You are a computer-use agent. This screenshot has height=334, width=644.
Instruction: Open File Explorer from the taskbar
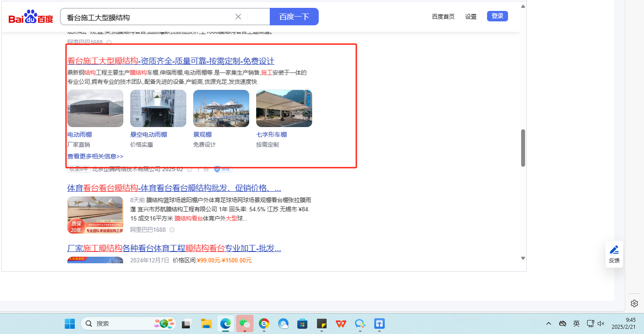pos(206,324)
